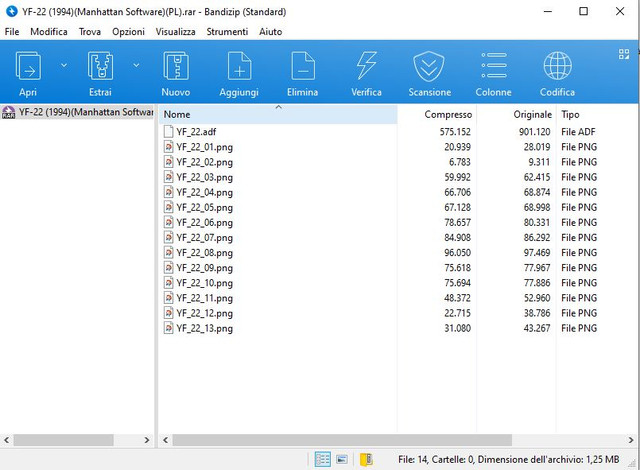
Task: Click the Apri open archive icon
Action: [x=28, y=66]
